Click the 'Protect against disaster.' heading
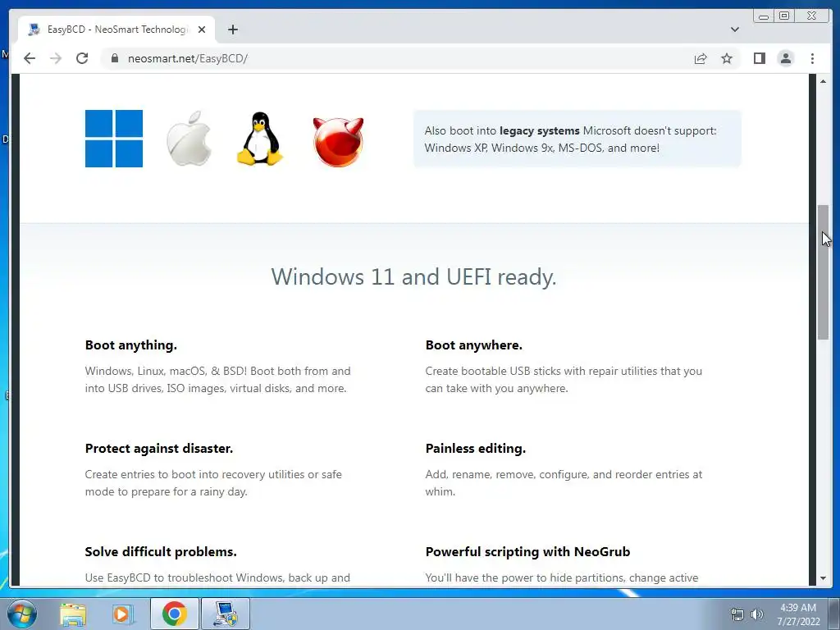 click(159, 449)
